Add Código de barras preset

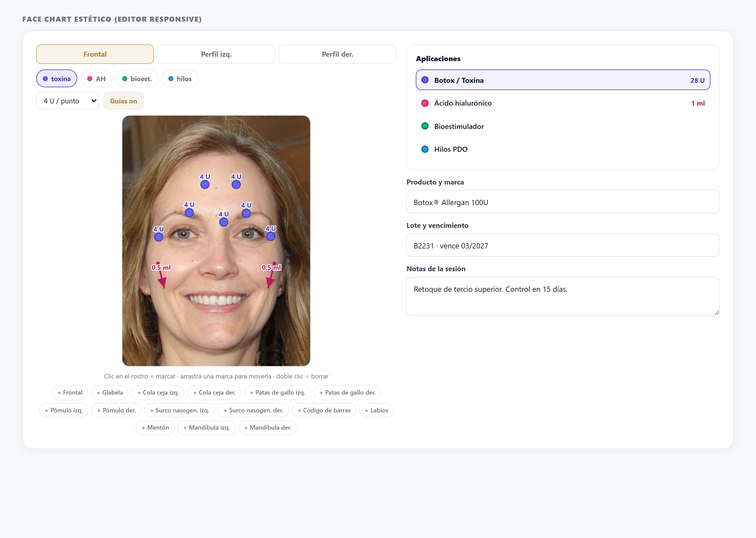[324, 410]
